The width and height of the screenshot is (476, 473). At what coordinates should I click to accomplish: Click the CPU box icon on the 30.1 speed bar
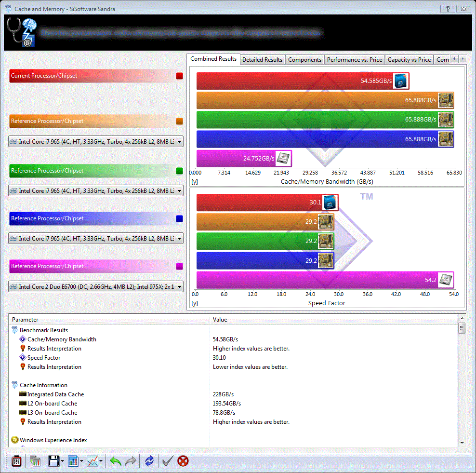pyautogui.click(x=330, y=203)
